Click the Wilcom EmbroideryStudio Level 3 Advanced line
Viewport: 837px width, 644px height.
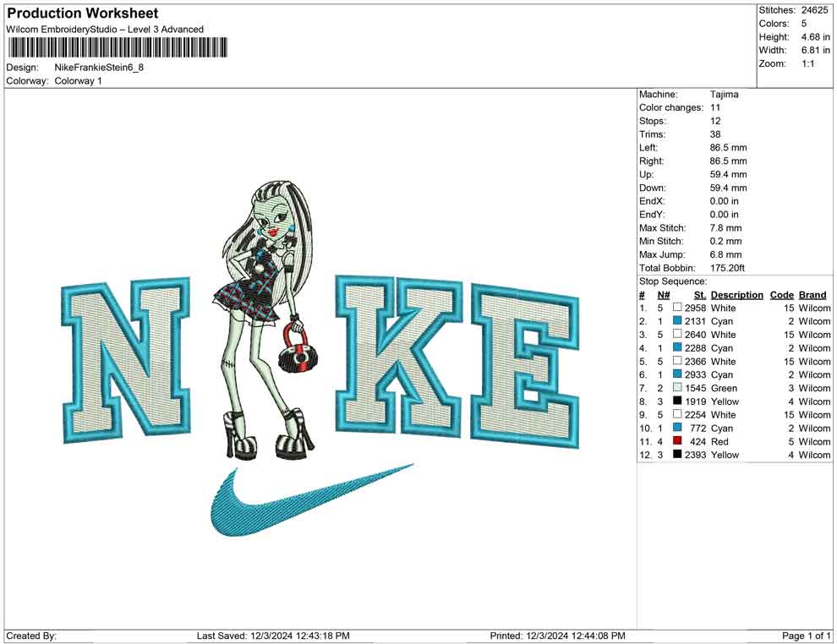(105, 30)
